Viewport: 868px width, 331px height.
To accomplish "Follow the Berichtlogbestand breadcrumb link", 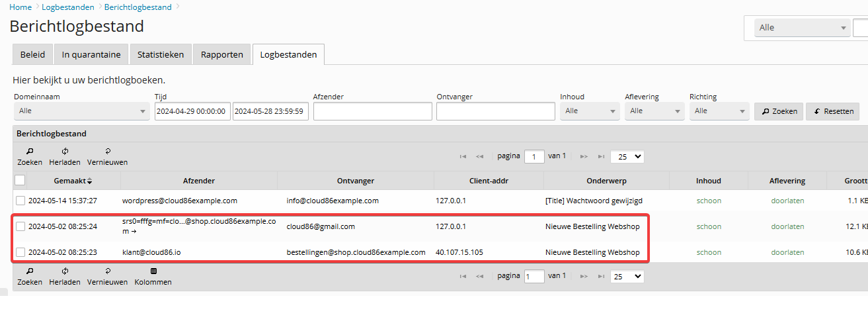I will tap(138, 7).
